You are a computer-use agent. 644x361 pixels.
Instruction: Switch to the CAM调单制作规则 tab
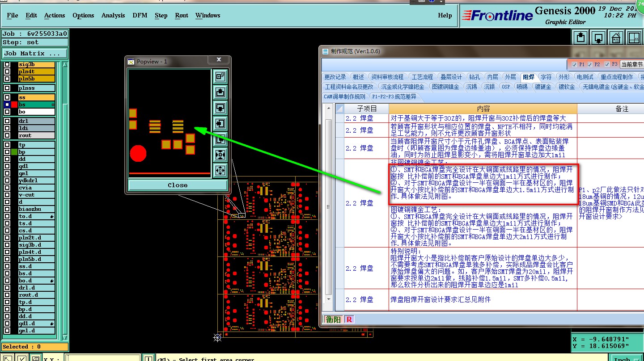[344, 97]
